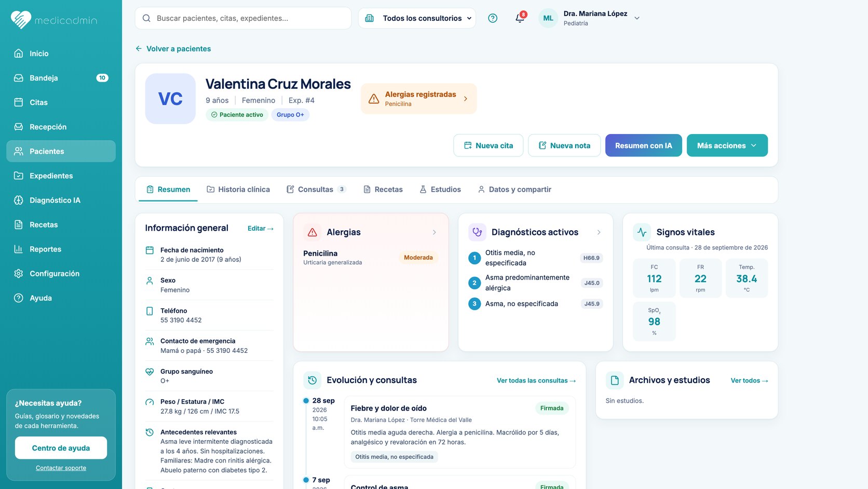This screenshot has height=489, width=868.
Task: Click the Antecedentes relevantes history icon
Action: (150, 432)
